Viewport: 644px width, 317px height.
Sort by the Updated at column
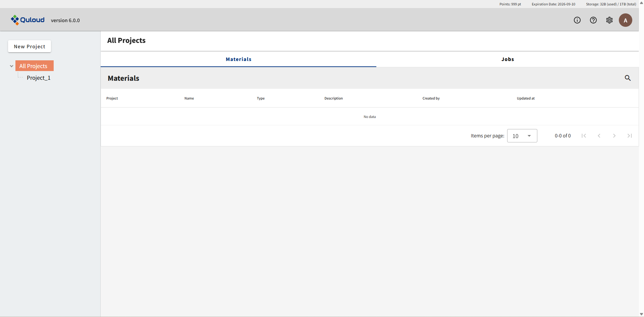click(x=526, y=98)
